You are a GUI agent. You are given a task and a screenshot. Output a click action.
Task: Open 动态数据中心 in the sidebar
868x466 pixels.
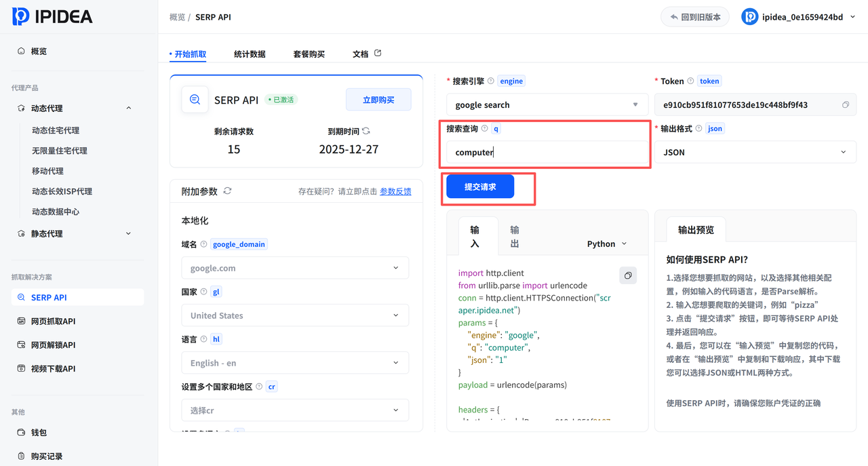[56, 212]
